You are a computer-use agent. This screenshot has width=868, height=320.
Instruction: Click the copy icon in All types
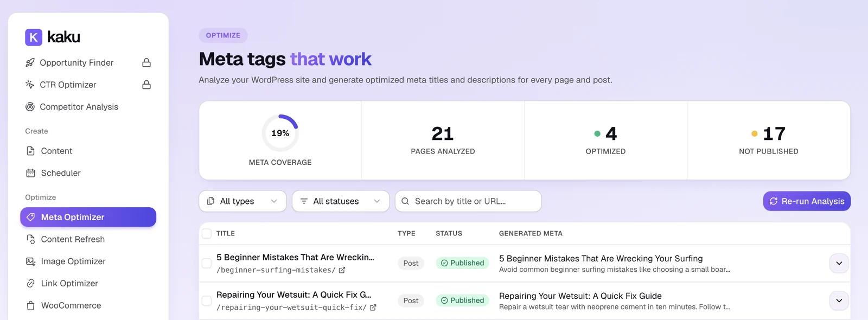point(211,201)
